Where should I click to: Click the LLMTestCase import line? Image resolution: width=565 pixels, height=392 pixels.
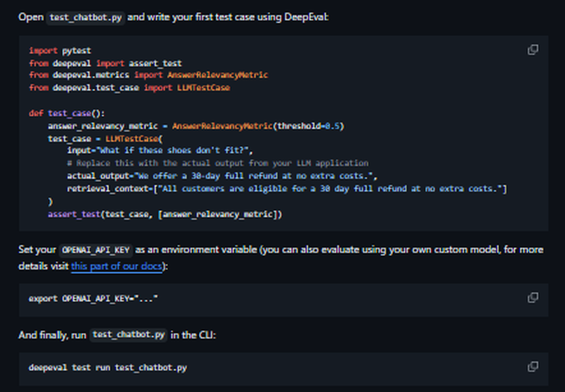[x=129, y=88]
